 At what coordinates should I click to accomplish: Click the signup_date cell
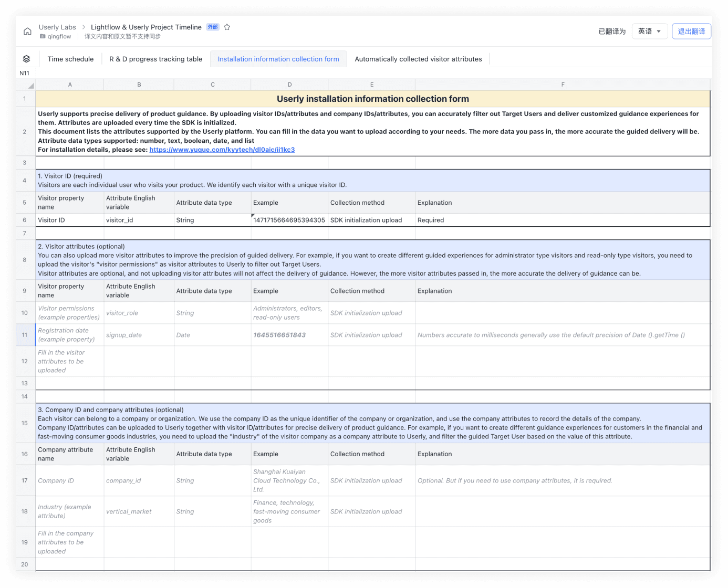click(x=139, y=335)
